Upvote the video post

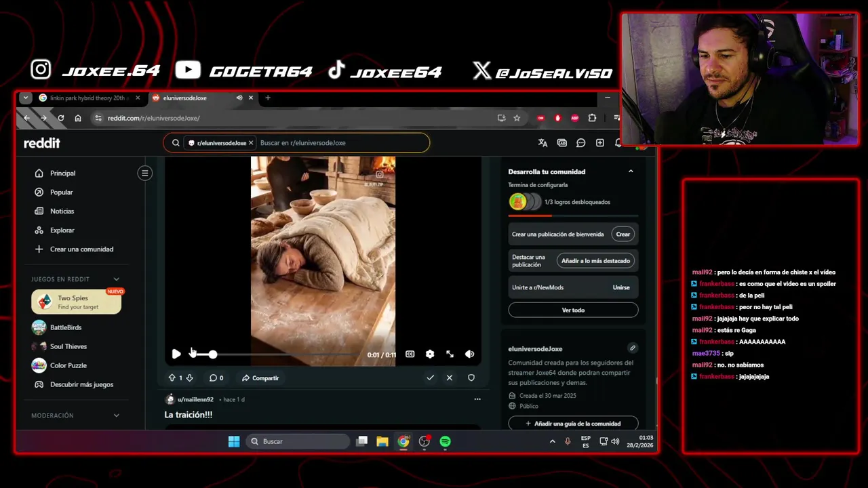coord(172,378)
